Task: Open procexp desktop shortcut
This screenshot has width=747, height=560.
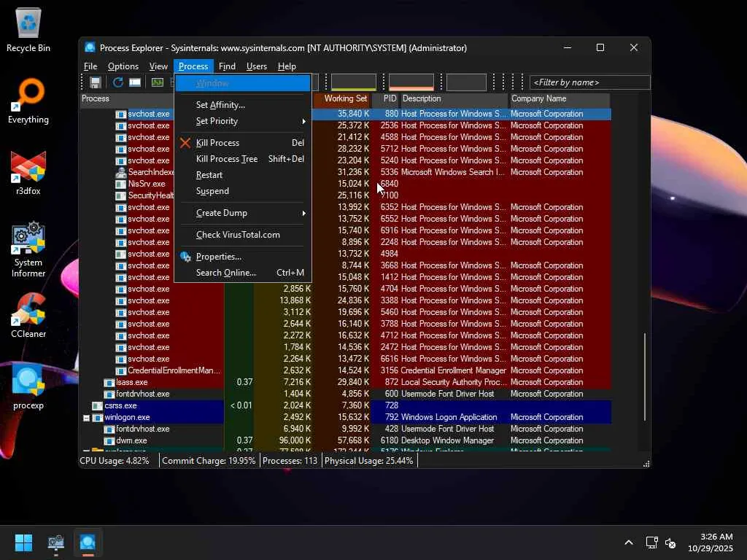Action: tap(28, 386)
